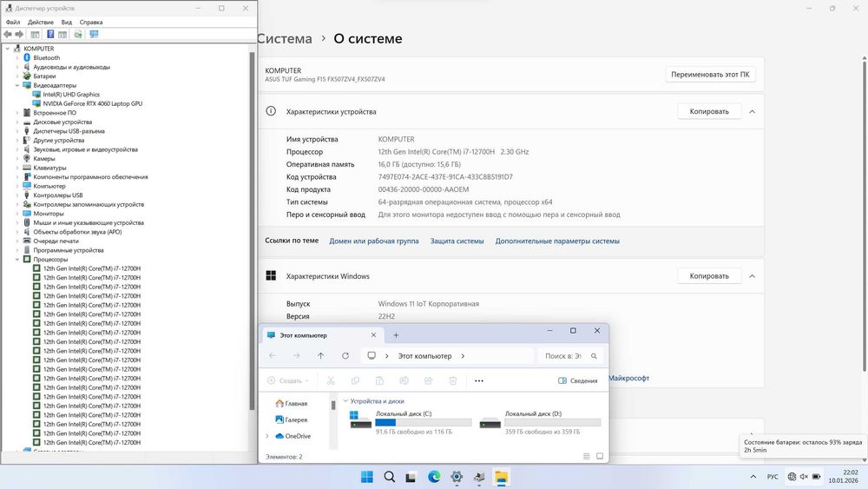Open the Домен или рабочая группа link
The image size is (868, 489).
pos(373,241)
